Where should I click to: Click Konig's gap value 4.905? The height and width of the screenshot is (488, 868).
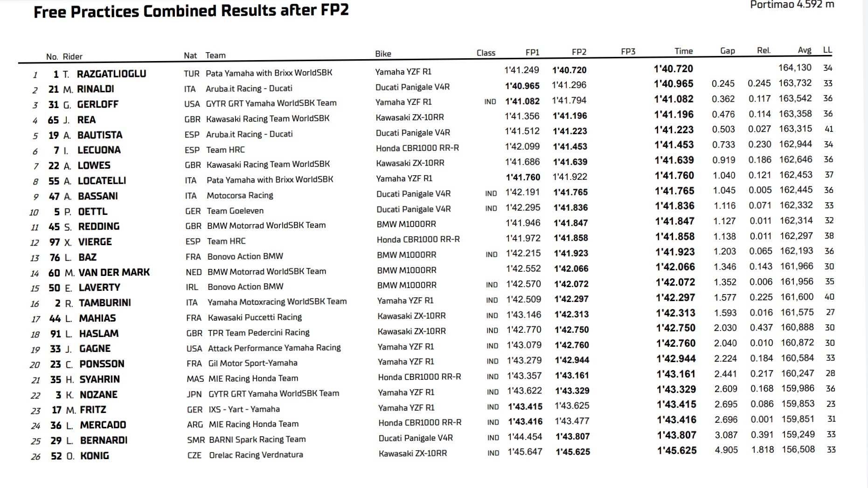click(x=726, y=450)
